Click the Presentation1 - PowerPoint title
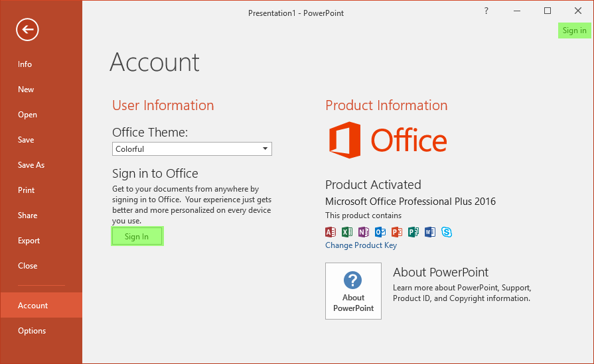The width and height of the screenshot is (594, 364). click(296, 13)
